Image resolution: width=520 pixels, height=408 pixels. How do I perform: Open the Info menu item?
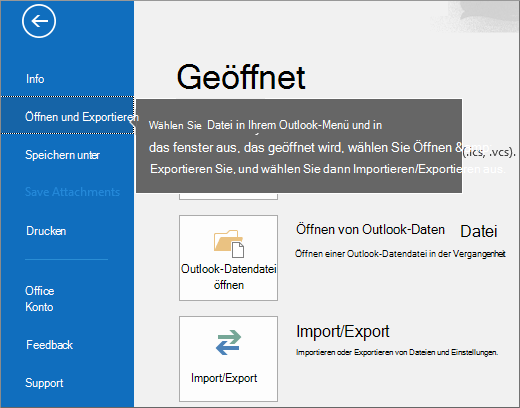[35, 79]
